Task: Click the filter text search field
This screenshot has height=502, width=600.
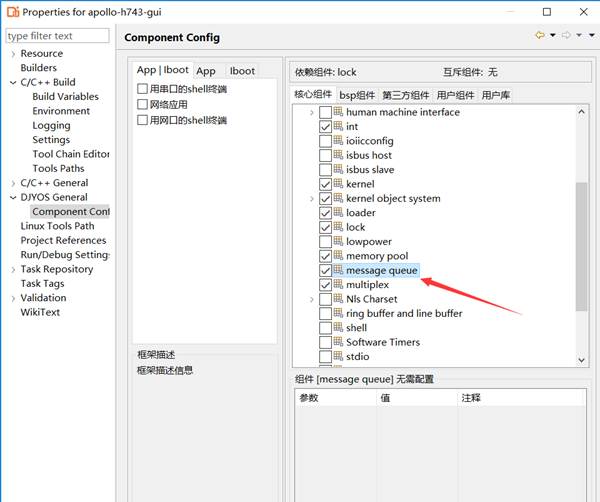Action: pos(55,36)
